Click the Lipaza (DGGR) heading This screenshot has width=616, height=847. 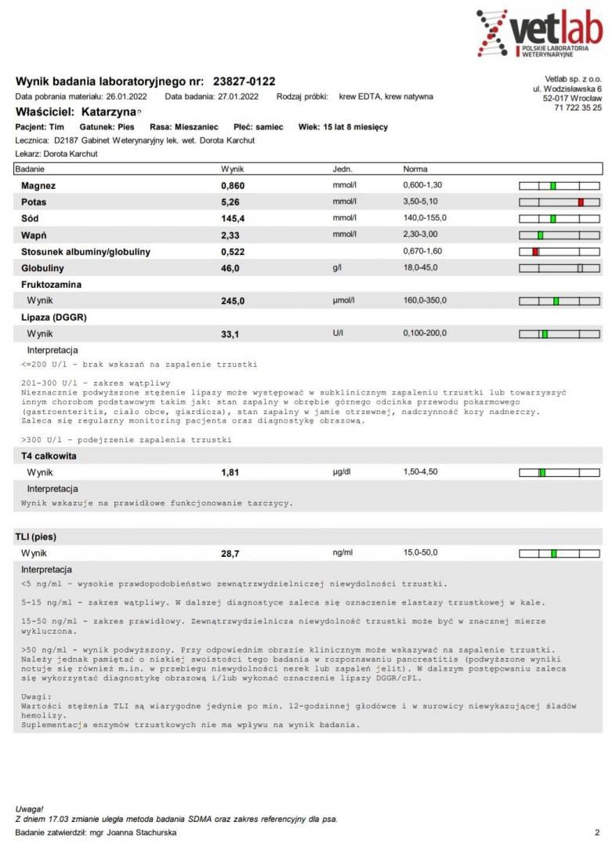[54, 318]
